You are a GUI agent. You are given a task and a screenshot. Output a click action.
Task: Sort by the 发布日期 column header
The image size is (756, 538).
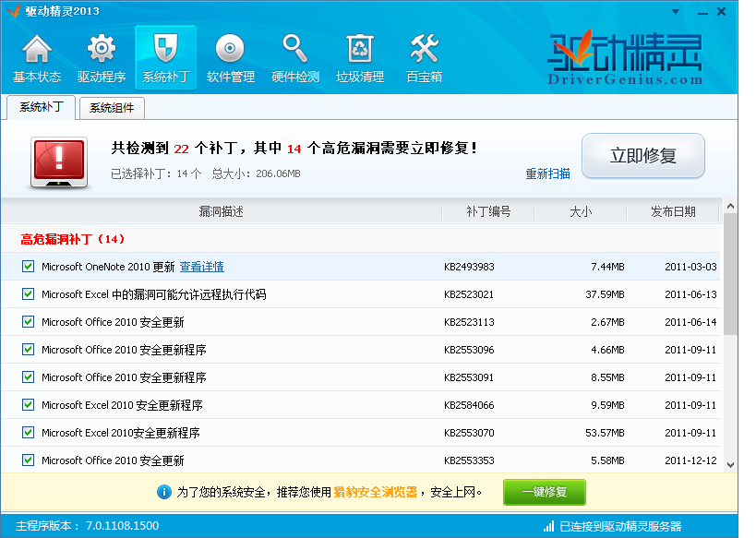tap(673, 211)
